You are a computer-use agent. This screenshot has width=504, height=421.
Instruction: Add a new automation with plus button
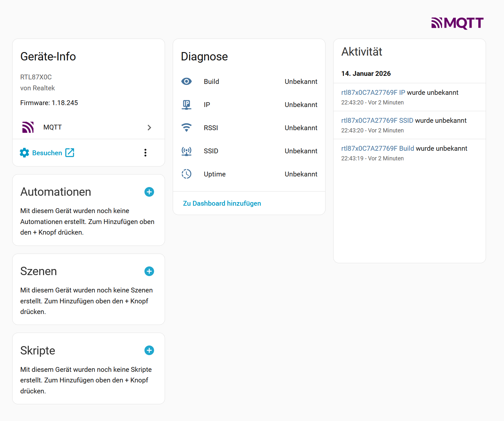pyautogui.click(x=149, y=192)
